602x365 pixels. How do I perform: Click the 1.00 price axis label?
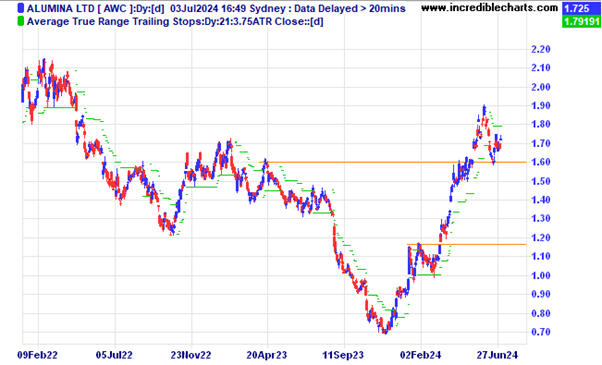[x=541, y=275]
